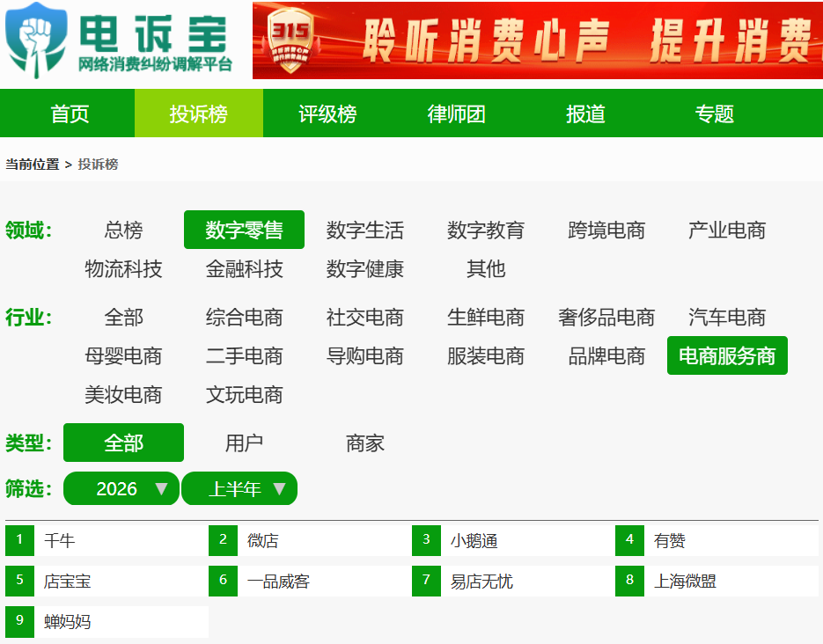This screenshot has width=823, height=644.
Task: Open the rank 4 entry 有赞
Action: click(x=716, y=540)
